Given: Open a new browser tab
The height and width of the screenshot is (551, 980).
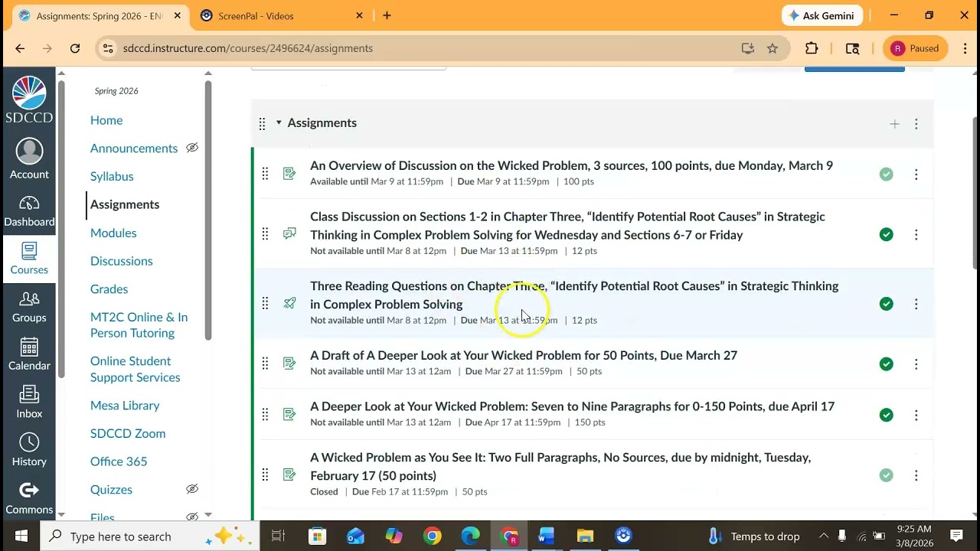Looking at the screenshot, I should pos(387,15).
